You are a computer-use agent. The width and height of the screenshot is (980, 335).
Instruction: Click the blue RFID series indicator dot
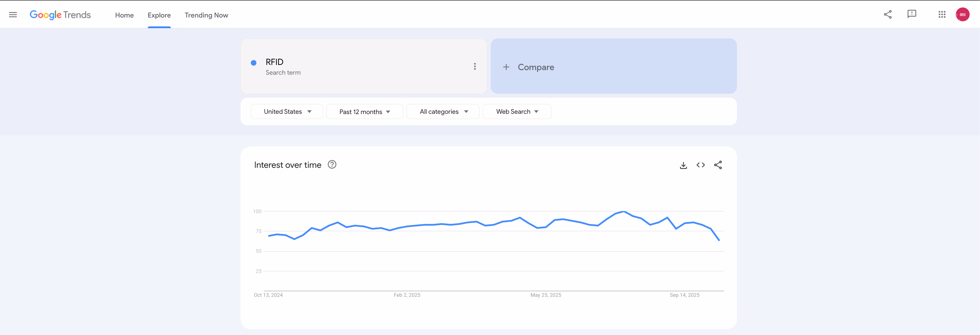pyautogui.click(x=253, y=62)
